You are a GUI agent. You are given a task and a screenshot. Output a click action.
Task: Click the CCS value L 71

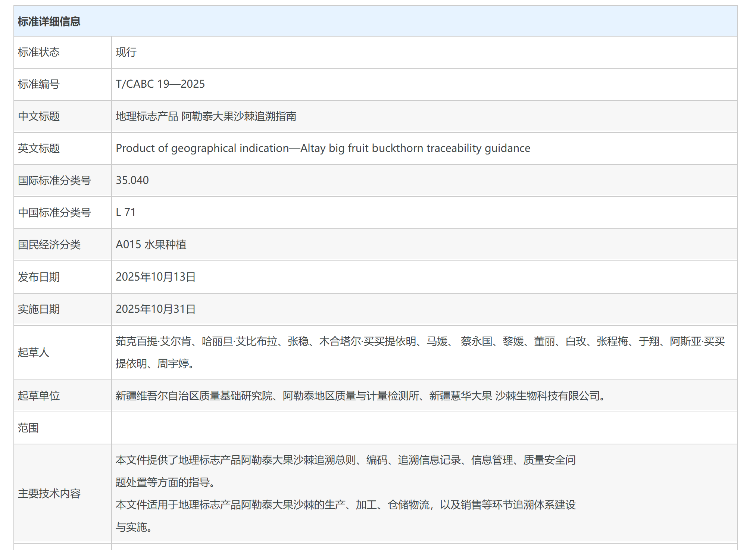(125, 212)
